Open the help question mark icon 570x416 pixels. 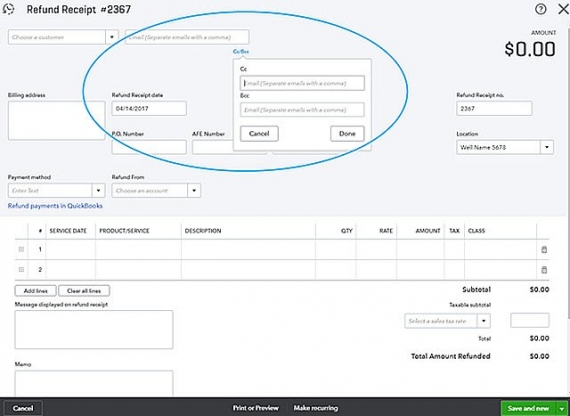(540, 9)
